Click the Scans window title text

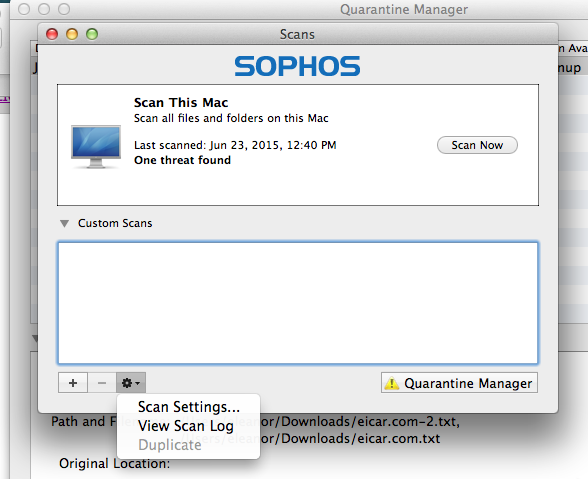tap(297, 34)
